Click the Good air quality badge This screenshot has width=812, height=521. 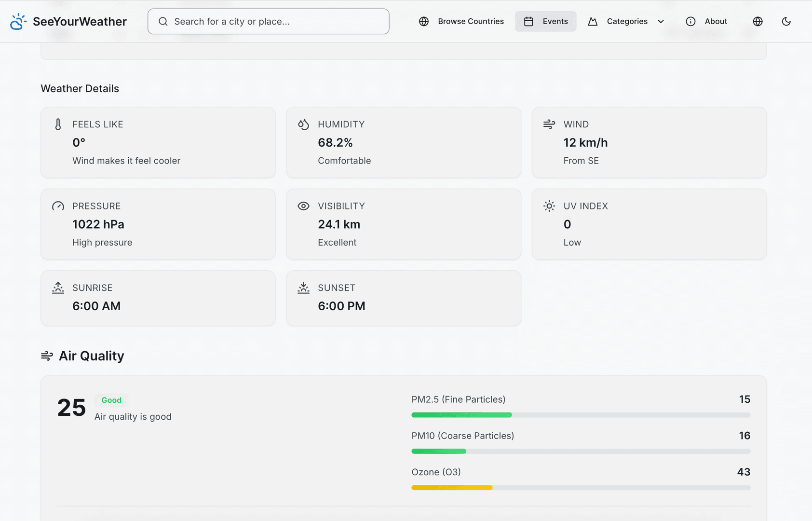point(111,400)
